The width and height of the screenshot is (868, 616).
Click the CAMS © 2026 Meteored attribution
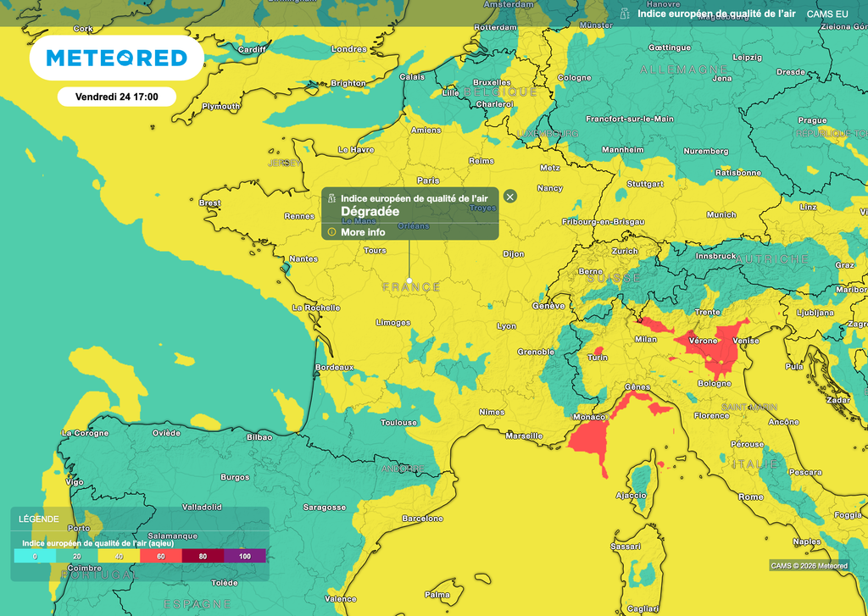pos(809,565)
